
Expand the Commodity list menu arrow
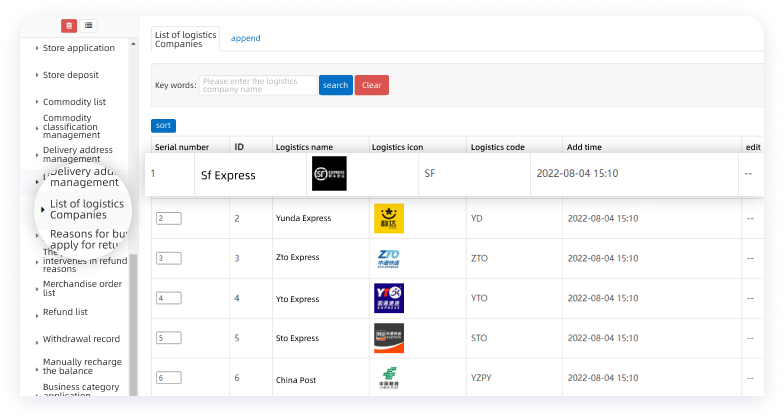(36, 102)
